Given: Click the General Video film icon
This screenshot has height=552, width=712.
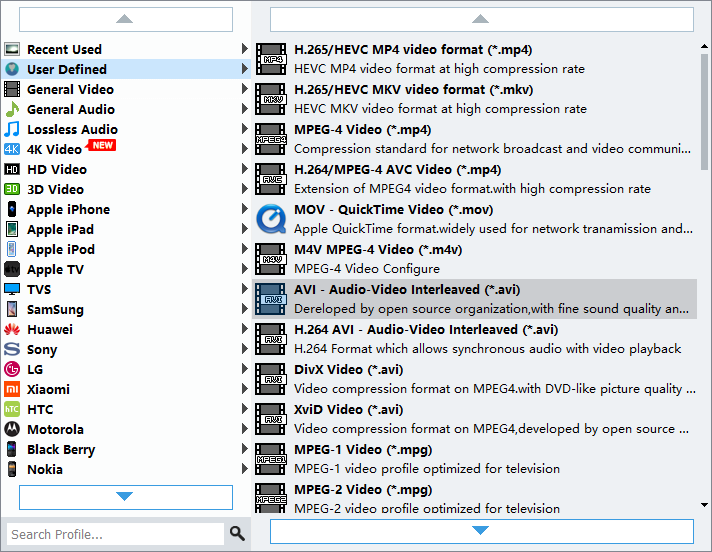Looking at the screenshot, I should [12, 89].
